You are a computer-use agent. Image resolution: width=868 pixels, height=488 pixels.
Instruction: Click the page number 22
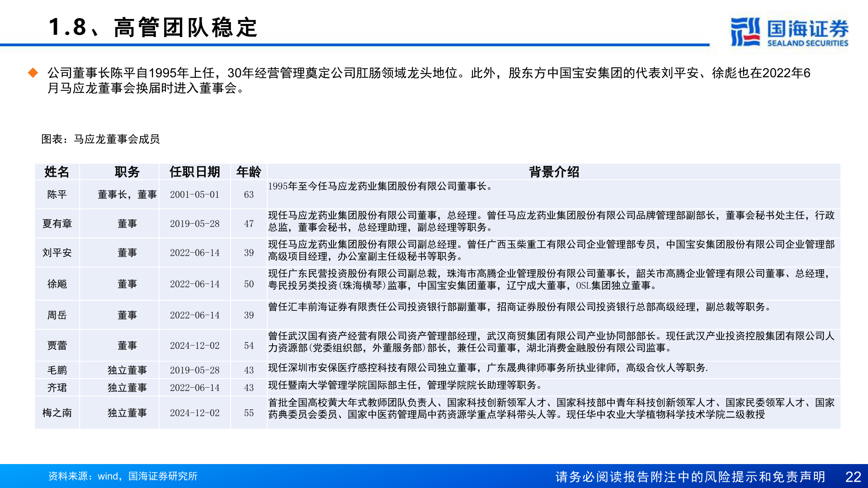853,477
